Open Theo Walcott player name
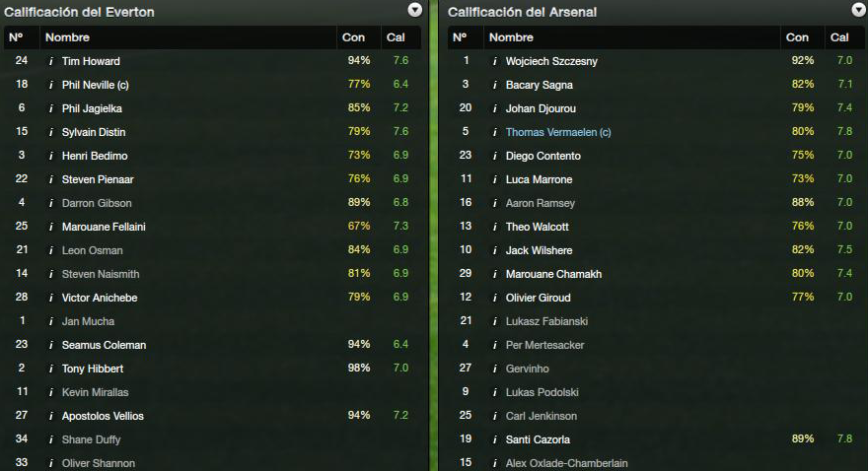Viewport: 868px width, 471px height. pos(537,227)
